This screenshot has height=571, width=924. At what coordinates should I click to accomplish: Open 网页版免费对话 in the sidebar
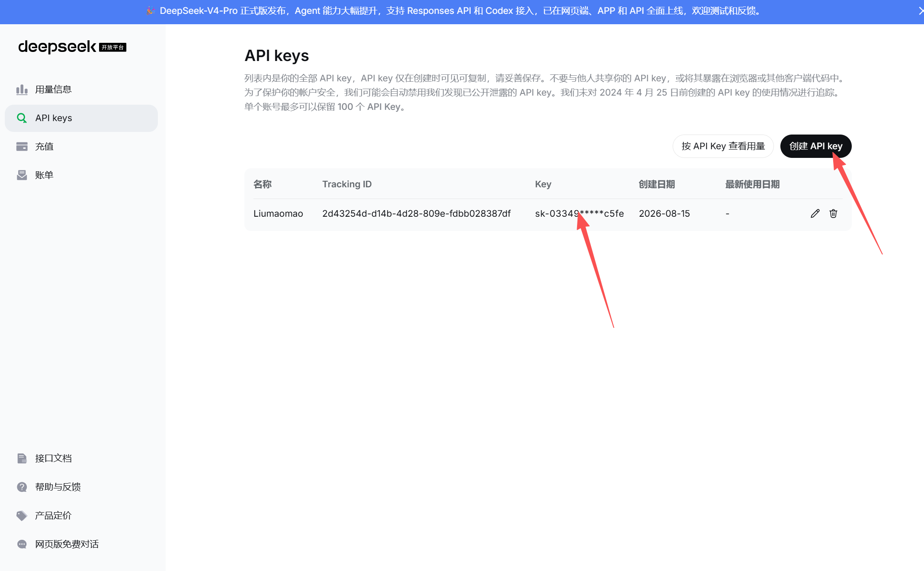click(x=81, y=544)
